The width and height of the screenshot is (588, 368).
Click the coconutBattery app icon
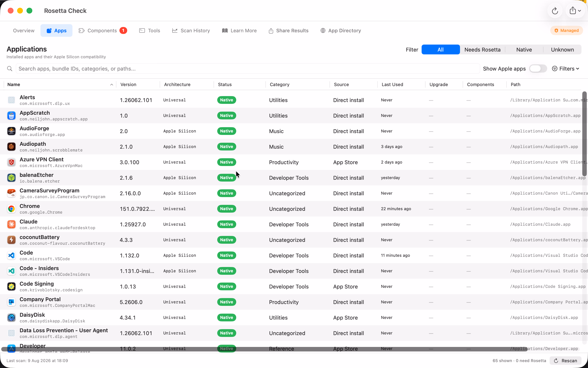(11, 240)
